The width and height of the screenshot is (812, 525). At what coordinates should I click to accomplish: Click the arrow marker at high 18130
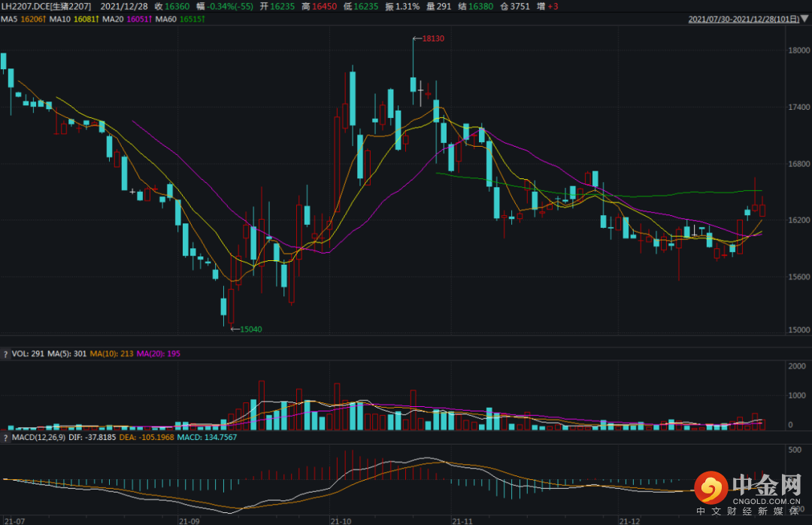pos(417,38)
